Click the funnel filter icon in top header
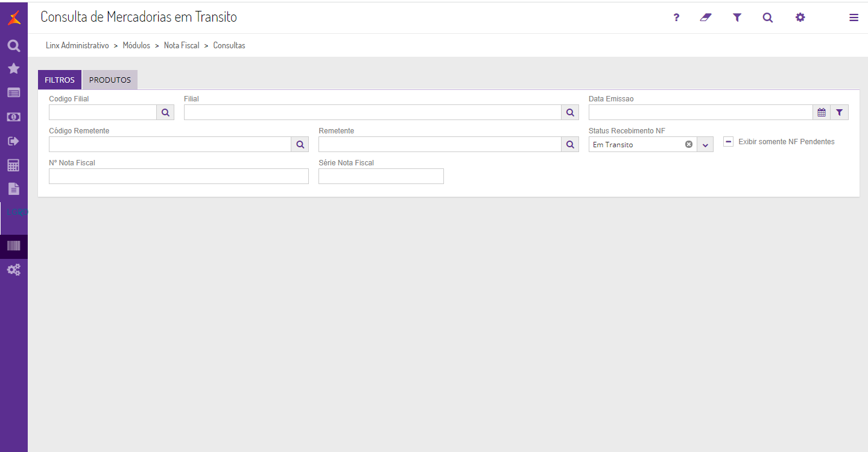 737,18
